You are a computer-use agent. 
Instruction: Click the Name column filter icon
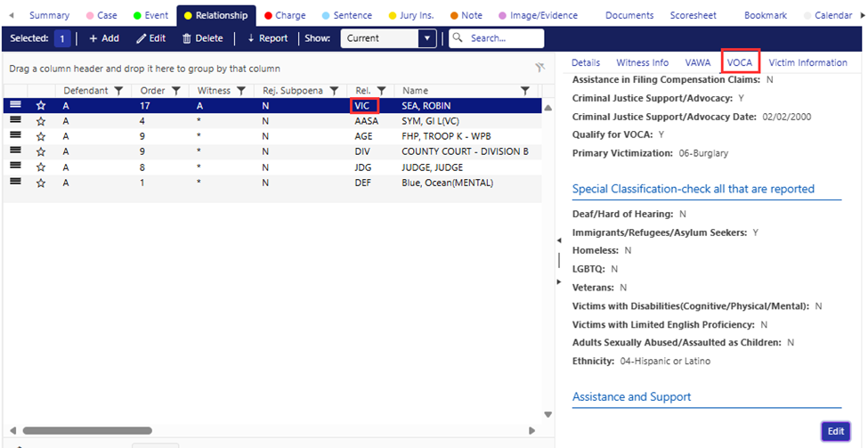[x=525, y=91]
